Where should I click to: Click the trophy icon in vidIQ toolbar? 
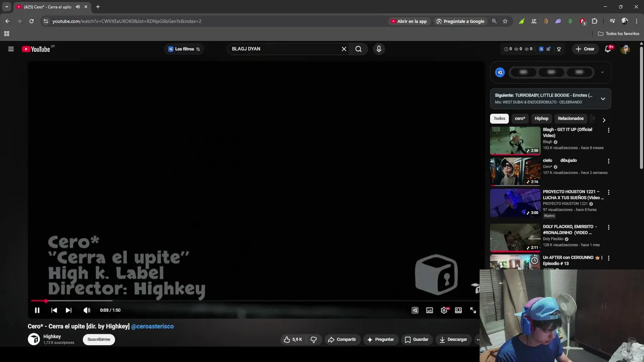558,49
